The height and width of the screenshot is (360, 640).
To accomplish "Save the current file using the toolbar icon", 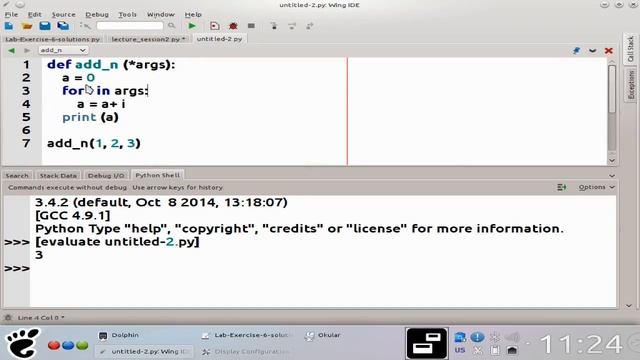I will coord(45,26).
